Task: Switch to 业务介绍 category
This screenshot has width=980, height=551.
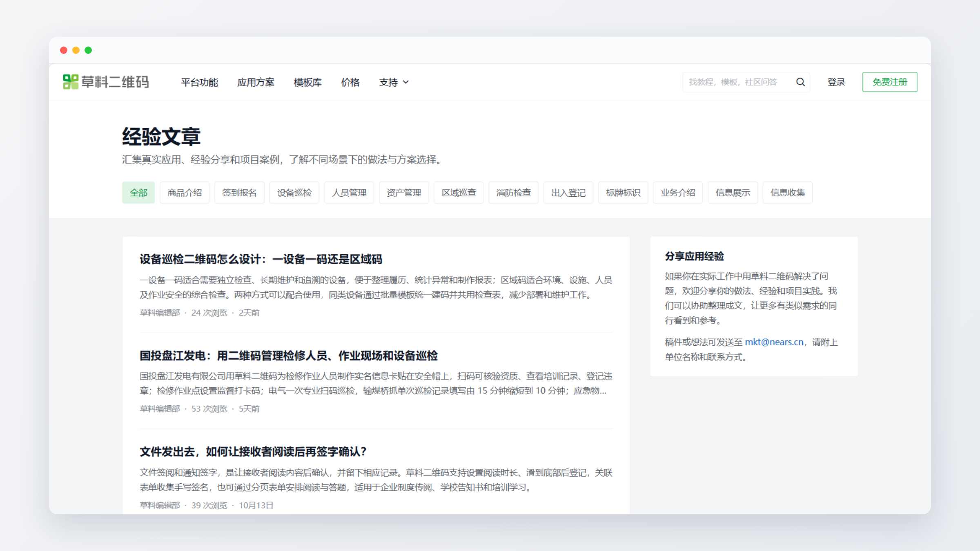Action: pos(678,193)
